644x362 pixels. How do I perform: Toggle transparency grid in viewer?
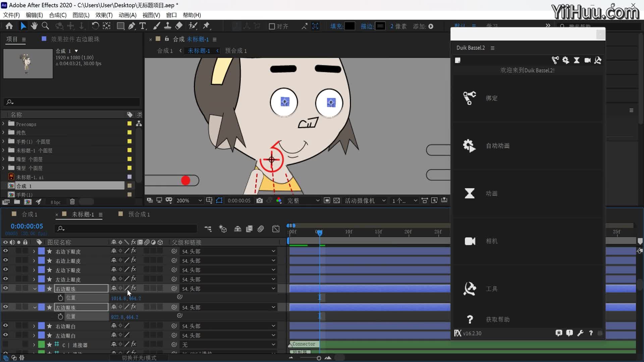coord(337,200)
